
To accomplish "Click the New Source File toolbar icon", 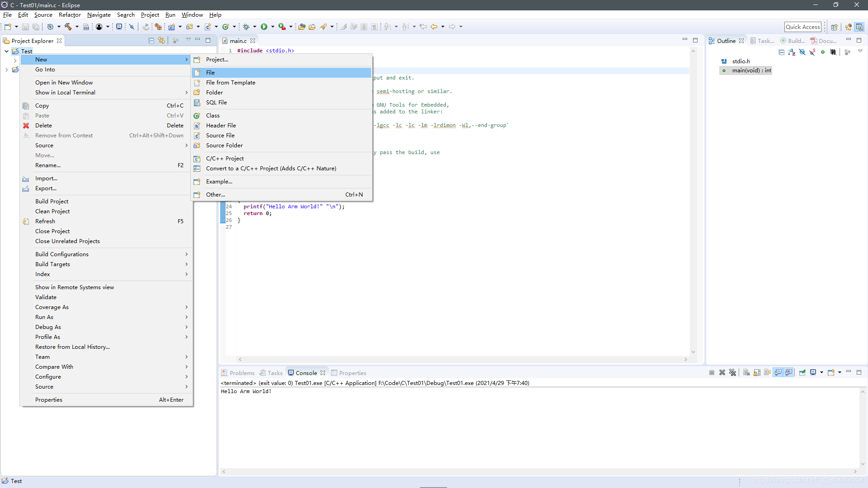I will click(x=208, y=27).
